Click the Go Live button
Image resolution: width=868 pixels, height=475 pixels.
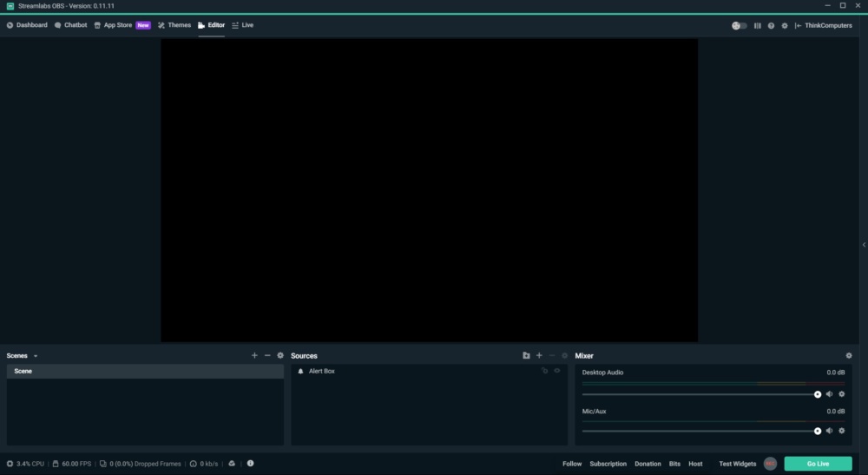click(819, 464)
